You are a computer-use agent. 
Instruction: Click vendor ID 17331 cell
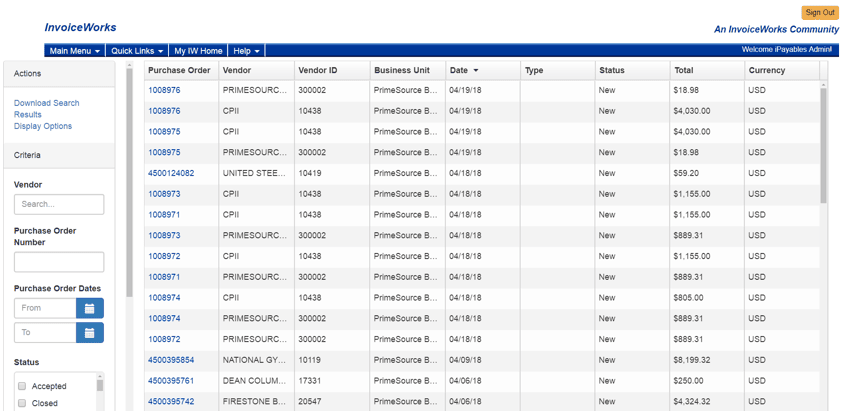pos(332,381)
